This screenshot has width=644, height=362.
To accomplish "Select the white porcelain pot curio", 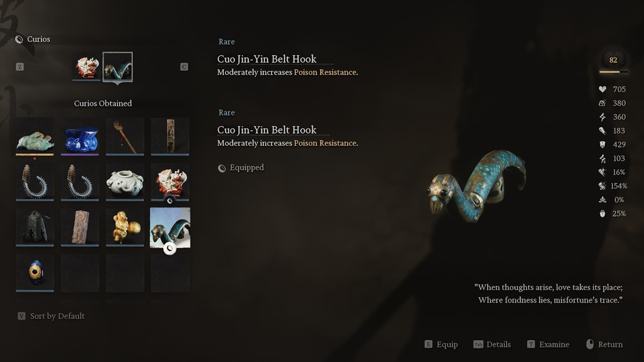I will [x=125, y=182].
